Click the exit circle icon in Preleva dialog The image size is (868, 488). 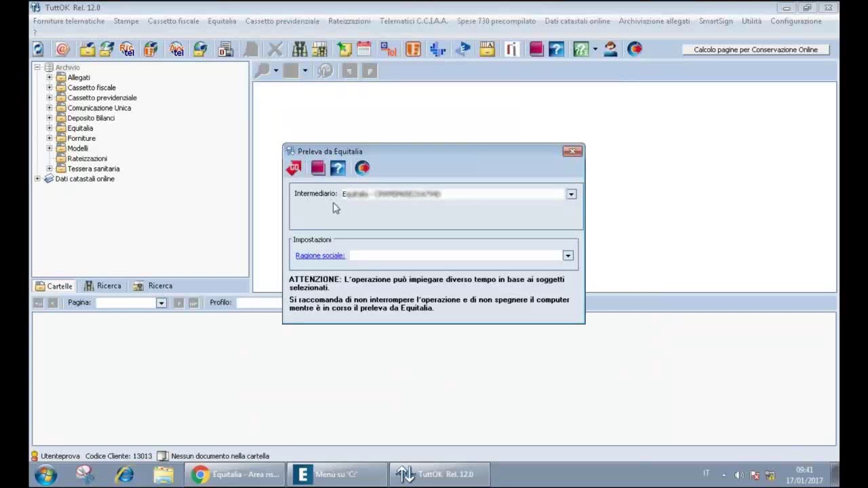362,168
